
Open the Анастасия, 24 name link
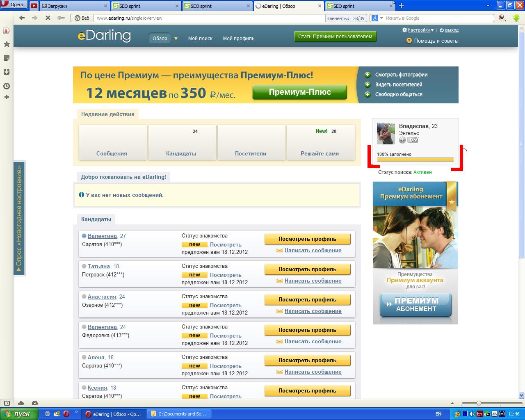(102, 297)
